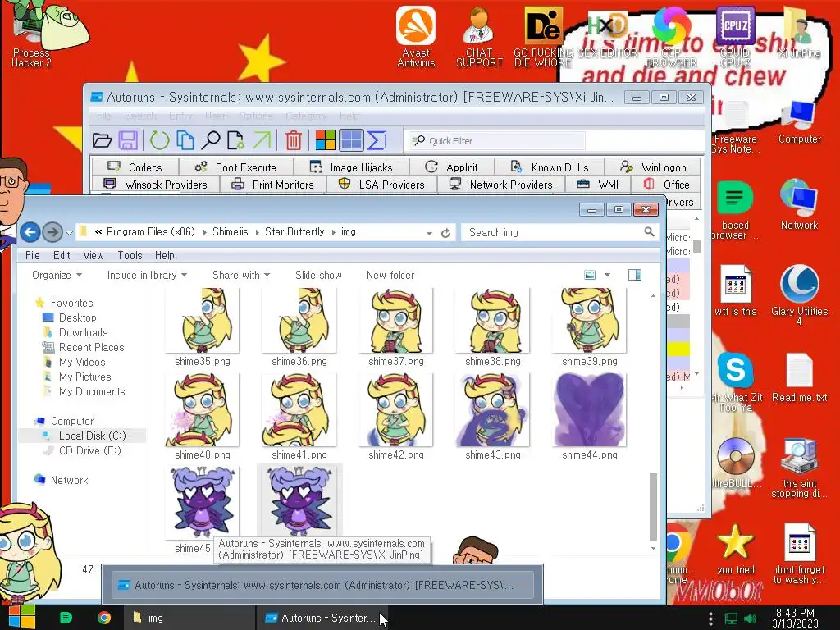Click the Change your view icon
Viewport: 840px width, 630px height.
[590, 276]
